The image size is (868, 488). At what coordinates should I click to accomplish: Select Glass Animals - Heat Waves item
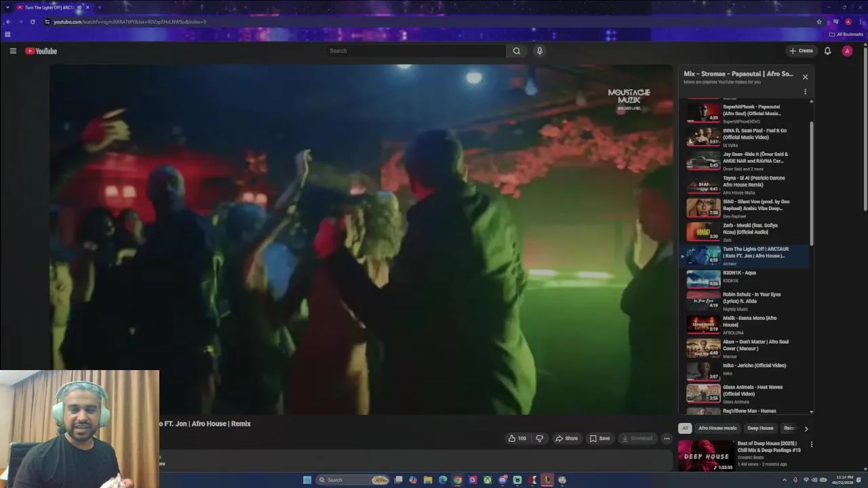click(x=746, y=394)
